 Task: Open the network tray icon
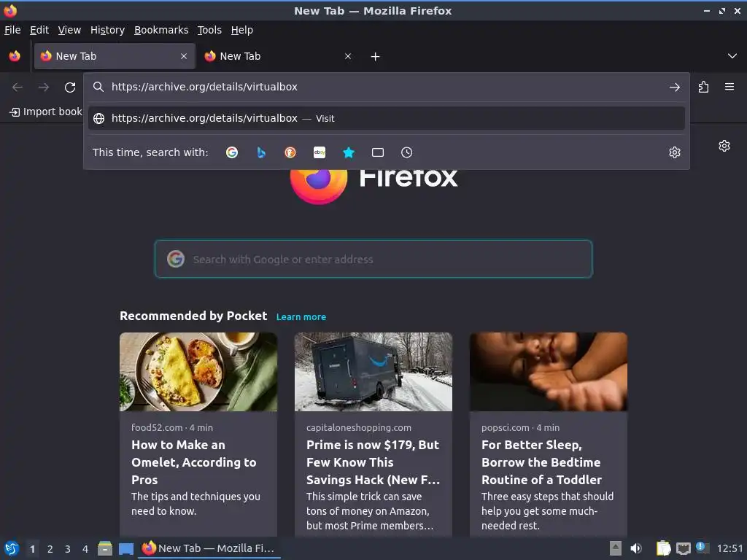coord(683,549)
